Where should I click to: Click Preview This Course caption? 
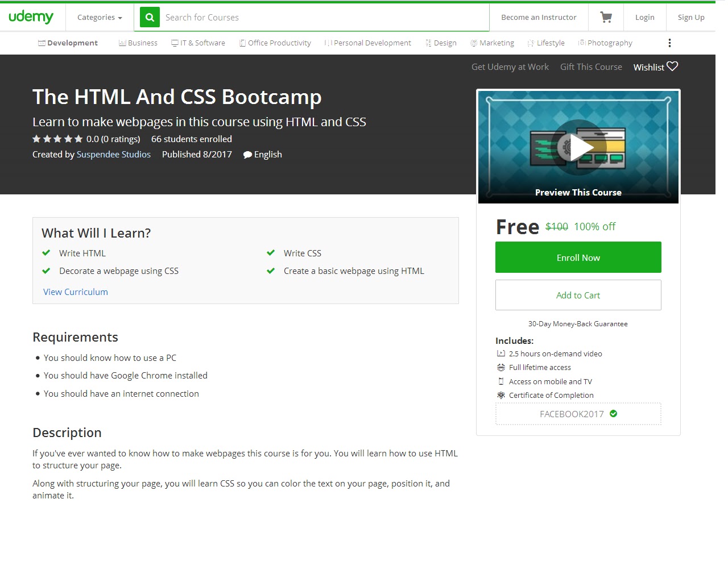pos(578,193)
